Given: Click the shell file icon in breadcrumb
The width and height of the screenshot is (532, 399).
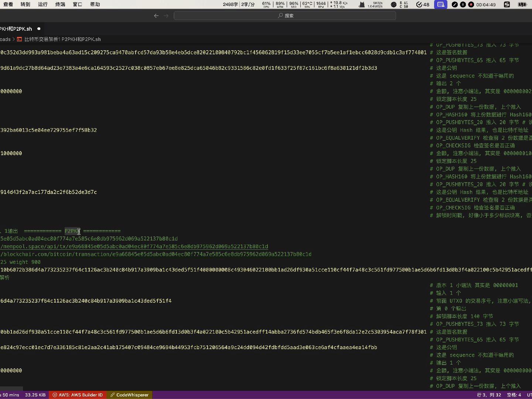Looking at the screenshot, I should coord(20,39).
